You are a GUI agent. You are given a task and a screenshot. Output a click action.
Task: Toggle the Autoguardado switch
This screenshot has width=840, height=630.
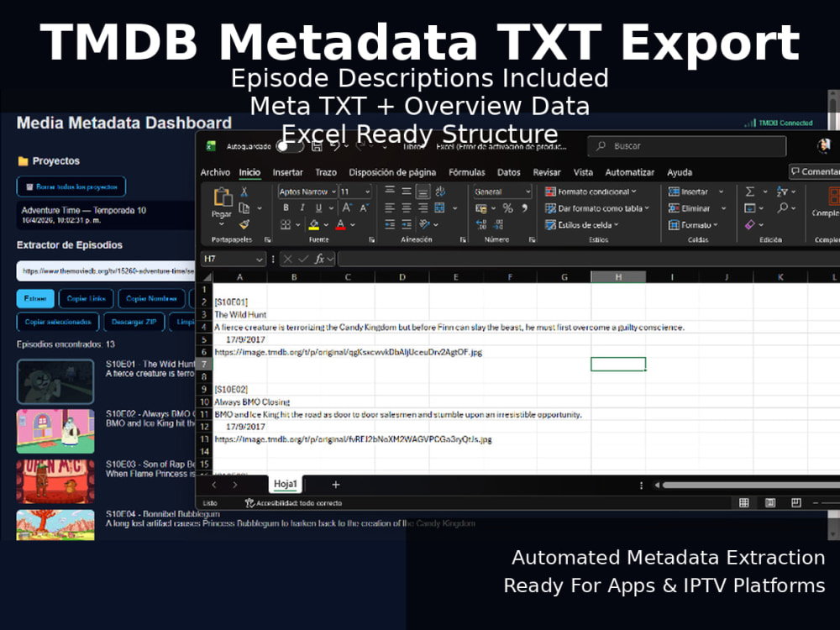pos(290,146)
